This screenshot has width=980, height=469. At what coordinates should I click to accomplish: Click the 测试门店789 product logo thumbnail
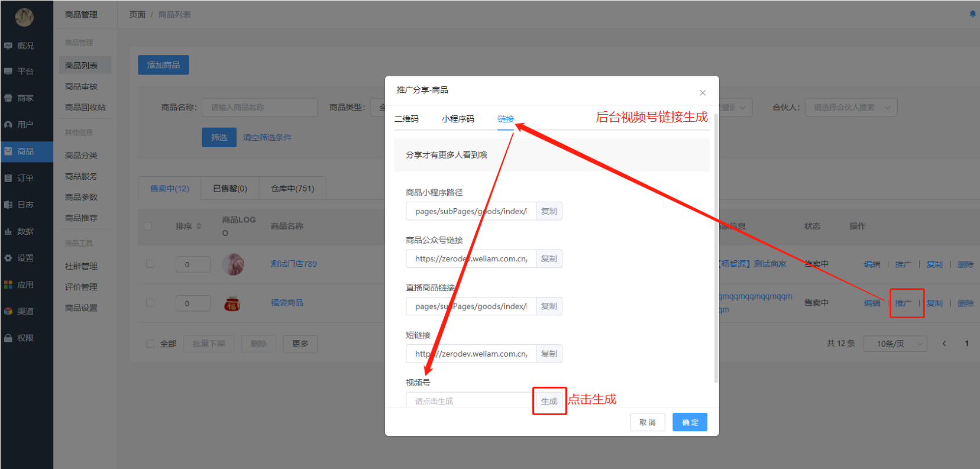(x=233, y=264)
